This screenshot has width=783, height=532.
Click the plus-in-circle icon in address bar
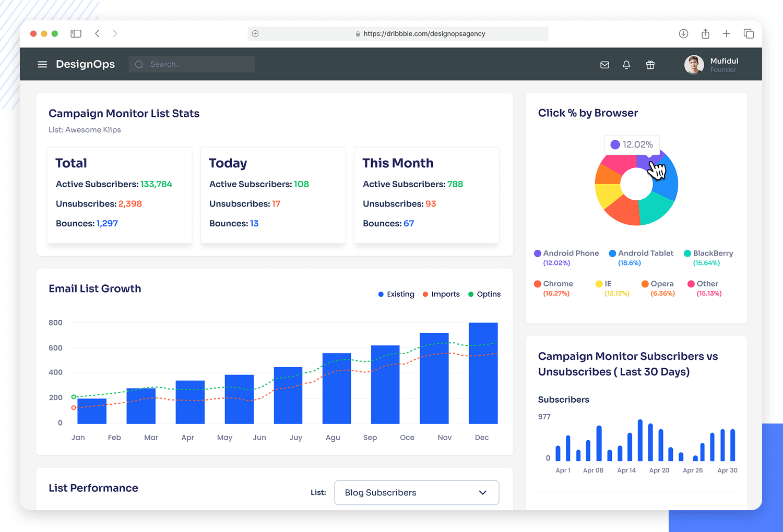click(255, 33)
